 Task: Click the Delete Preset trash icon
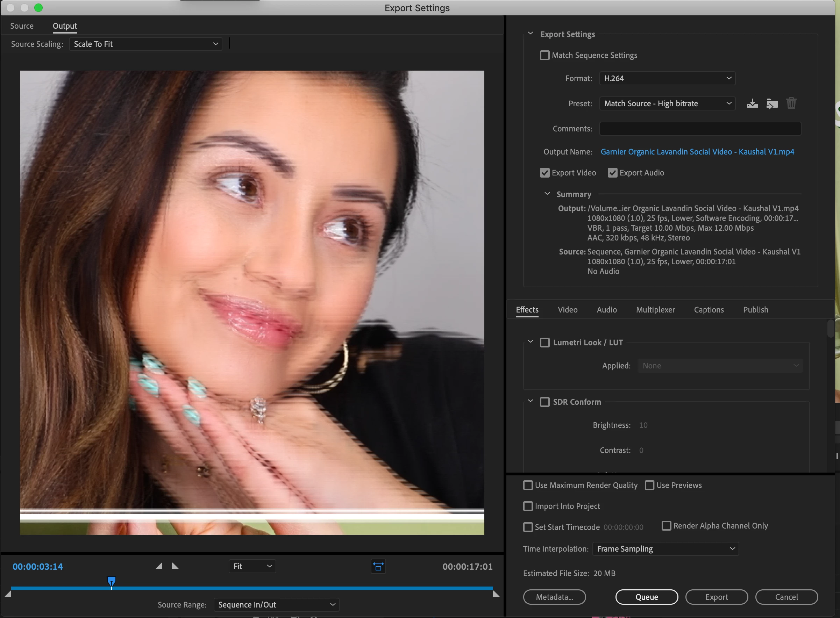coord(791,103)
